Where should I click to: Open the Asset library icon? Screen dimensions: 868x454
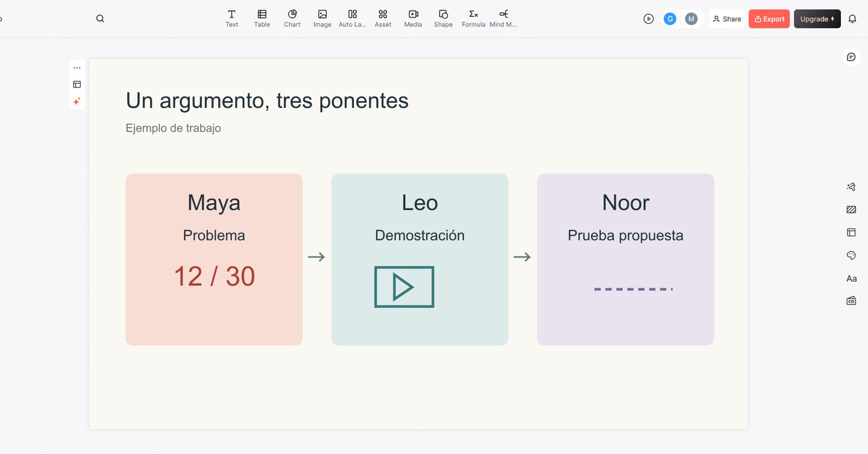click(x=383, y=19)
